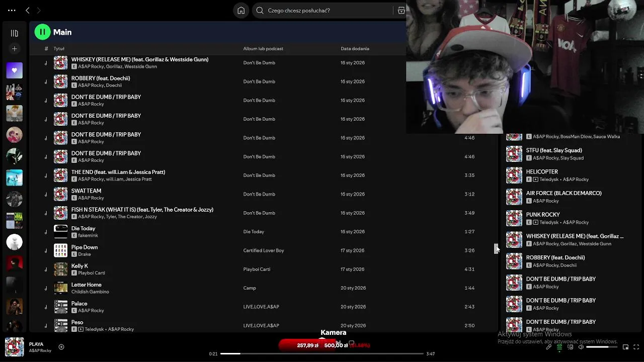Click music video icon in Peso row
Image resolution: width=644 pixels, height=362 pixels.
(81, 329)
